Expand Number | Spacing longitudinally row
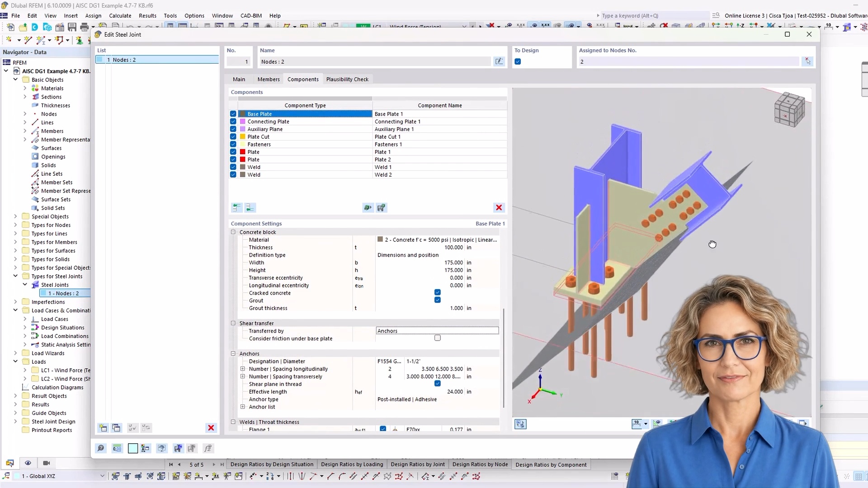Image resolution: width=868 pixels, height=488 pixels. [x=243, y=369]
